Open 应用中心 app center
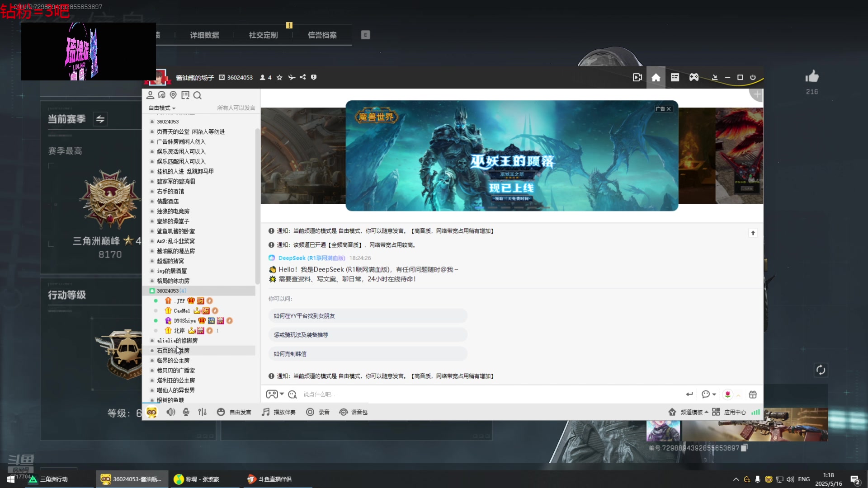Viewport: 868px width, 488px height. pos(729,412)
